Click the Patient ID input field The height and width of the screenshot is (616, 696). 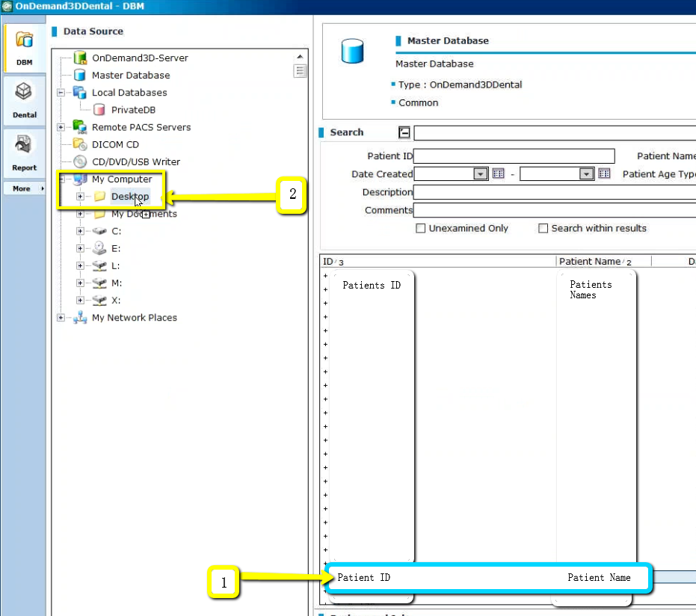514,155
